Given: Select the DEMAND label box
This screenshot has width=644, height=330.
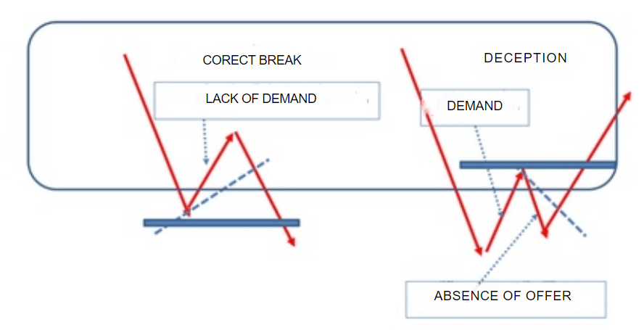Looking at the screenshot, I should tap(474, 107).
